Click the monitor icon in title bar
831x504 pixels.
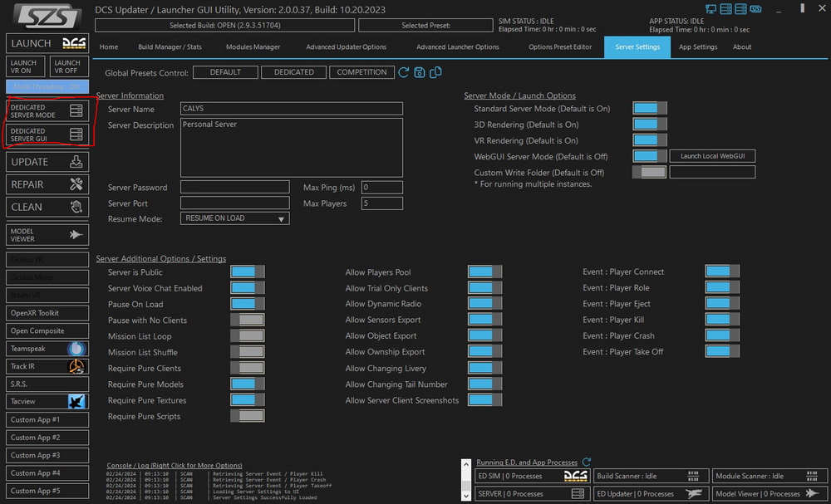[711, 9]
